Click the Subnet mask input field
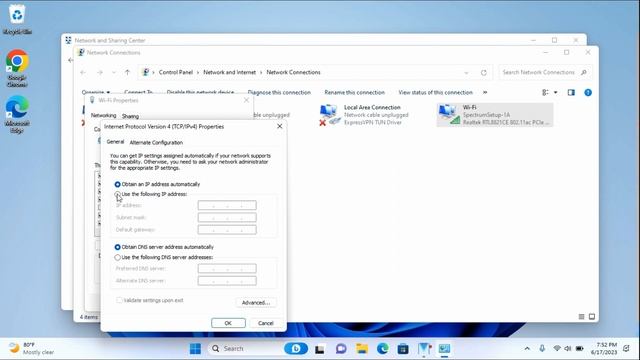The width and height of the screenshot is (640, 360). click(227, 218)
